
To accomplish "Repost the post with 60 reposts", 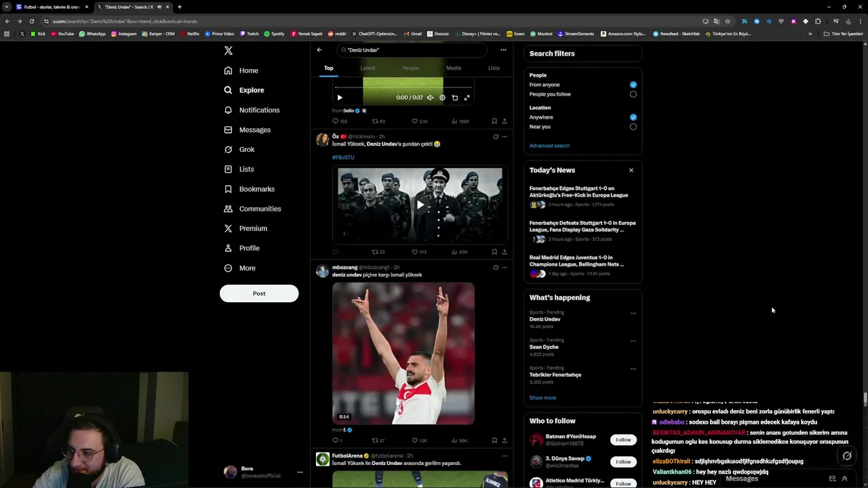I will (378, 121).
